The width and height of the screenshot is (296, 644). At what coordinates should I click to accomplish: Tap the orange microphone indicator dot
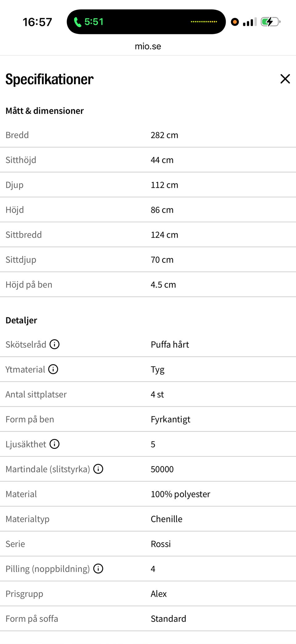[x=235, y=22]
